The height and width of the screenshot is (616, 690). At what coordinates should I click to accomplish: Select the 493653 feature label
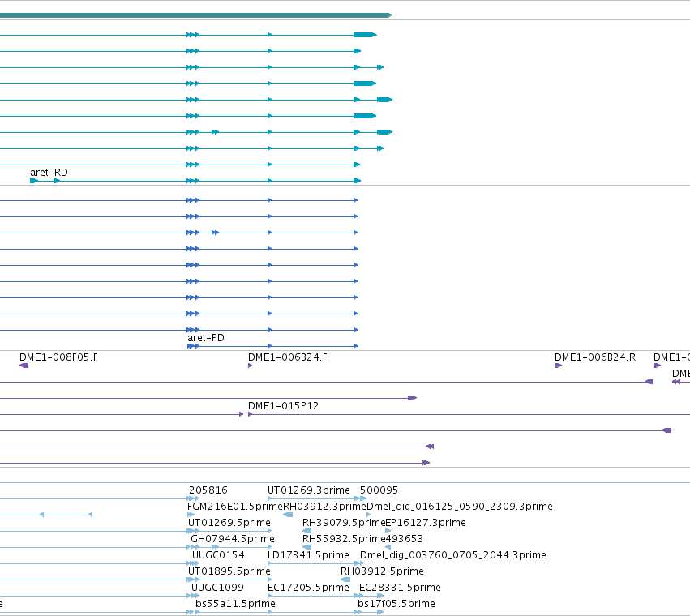[405, 539]
